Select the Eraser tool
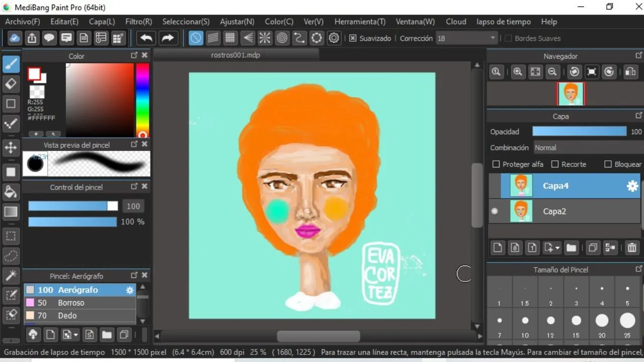The height and width of the screenshot is (362, 644). click(11, 84)
